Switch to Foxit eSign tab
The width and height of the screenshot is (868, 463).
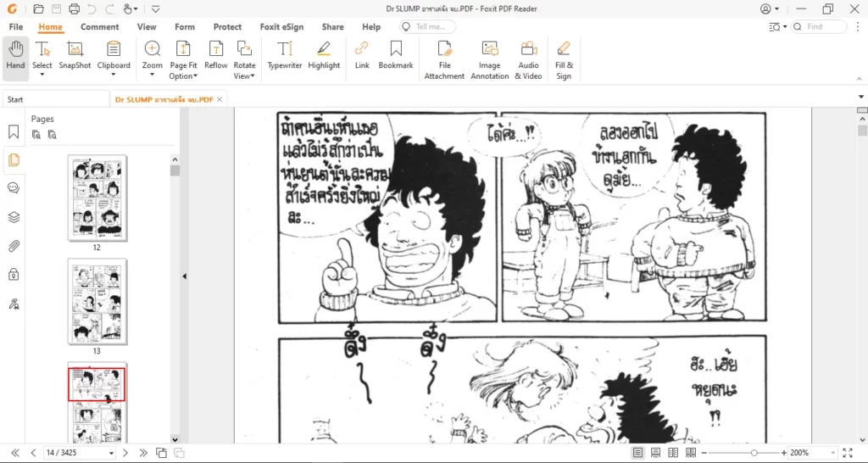click(281, 26)
